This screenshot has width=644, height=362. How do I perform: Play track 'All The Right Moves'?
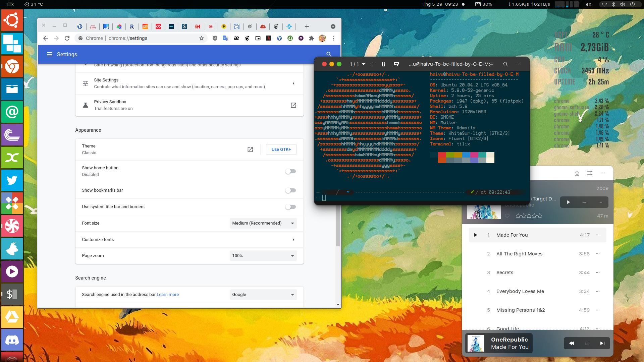click(x=537, y=254)
